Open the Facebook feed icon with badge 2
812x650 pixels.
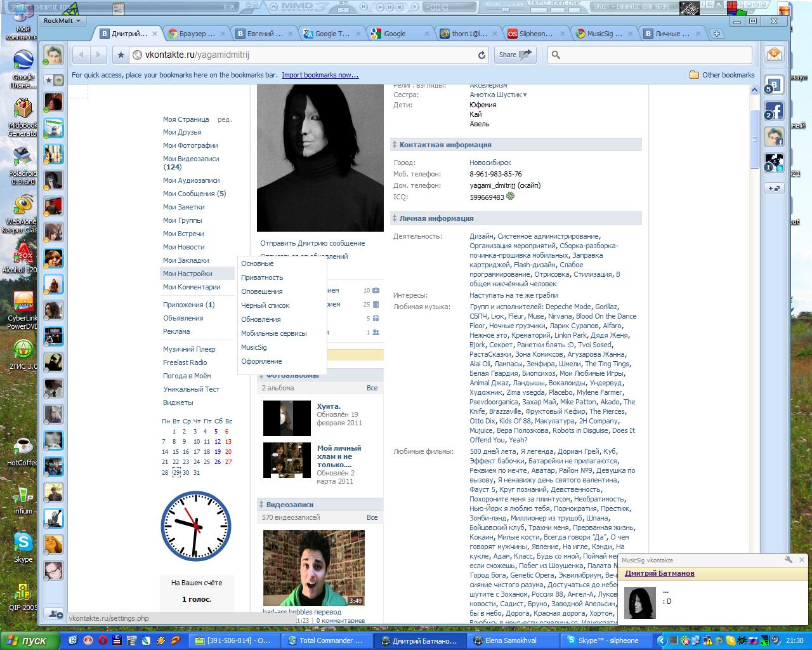tap(774, 110)
